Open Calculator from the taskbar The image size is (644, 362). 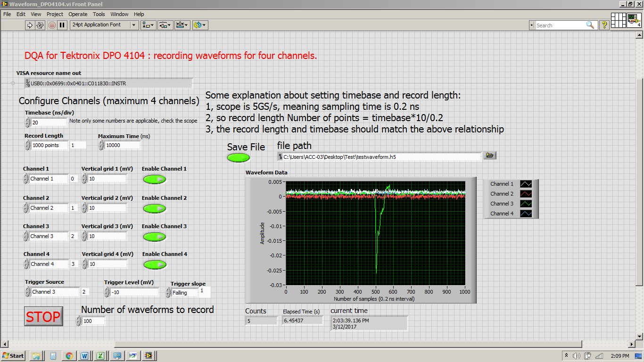53,356
